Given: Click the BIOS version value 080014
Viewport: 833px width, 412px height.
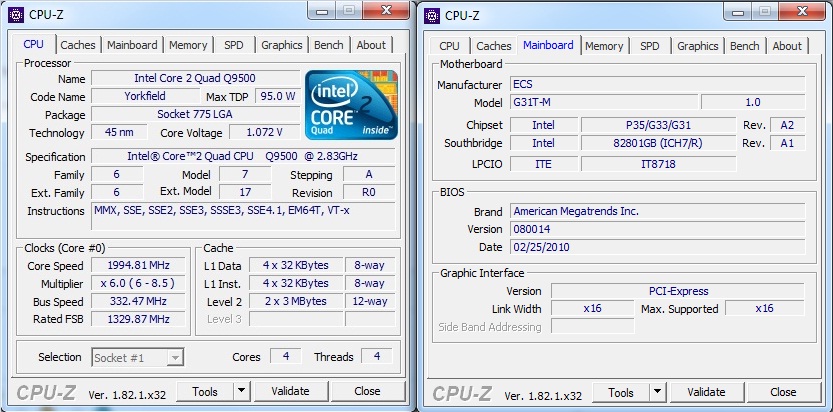Looking at the screenshot, I should [x=657, y=229].
